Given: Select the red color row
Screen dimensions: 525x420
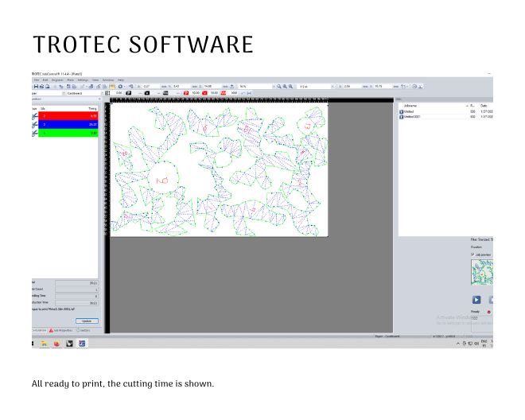Looking at the screenshot, I should click(x=68, y=116).
